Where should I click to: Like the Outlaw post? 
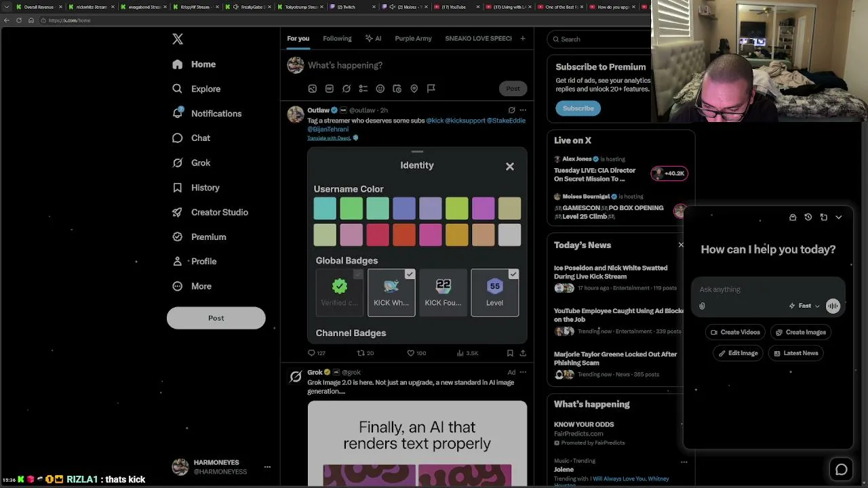(416, 353)
